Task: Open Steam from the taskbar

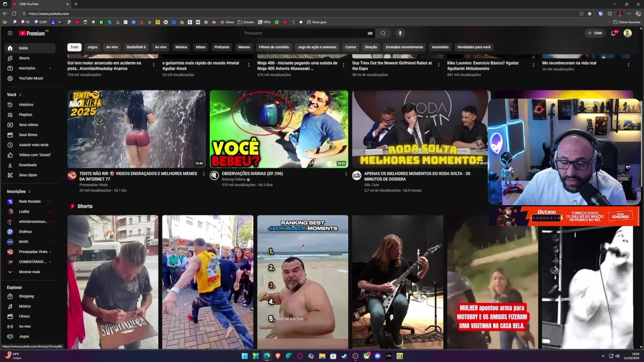Action: click(344, 356)
